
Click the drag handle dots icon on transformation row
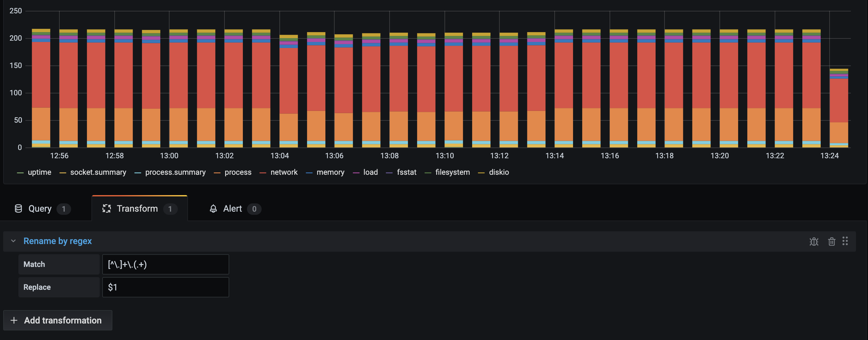tap(845, 241)
